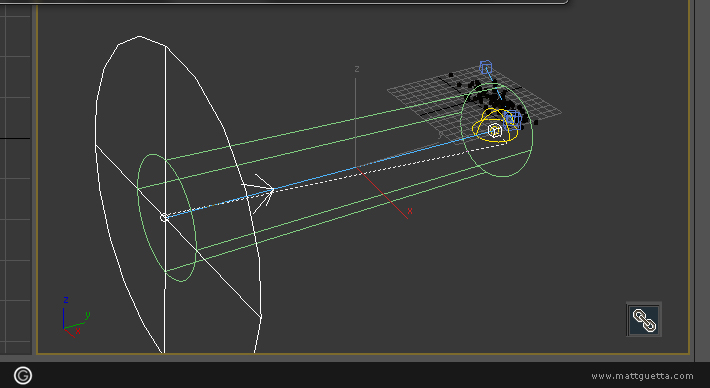This screenshot has width=710, height=388.
Task: Click the XYZ axis tripod indicator
Action: tap(75, 317)
